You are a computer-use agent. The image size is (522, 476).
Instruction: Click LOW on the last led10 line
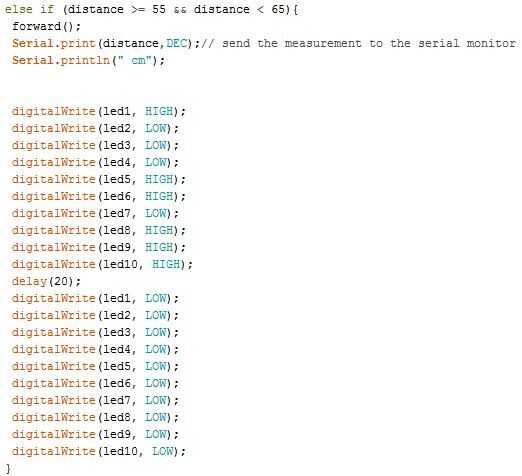pos(163,451)
